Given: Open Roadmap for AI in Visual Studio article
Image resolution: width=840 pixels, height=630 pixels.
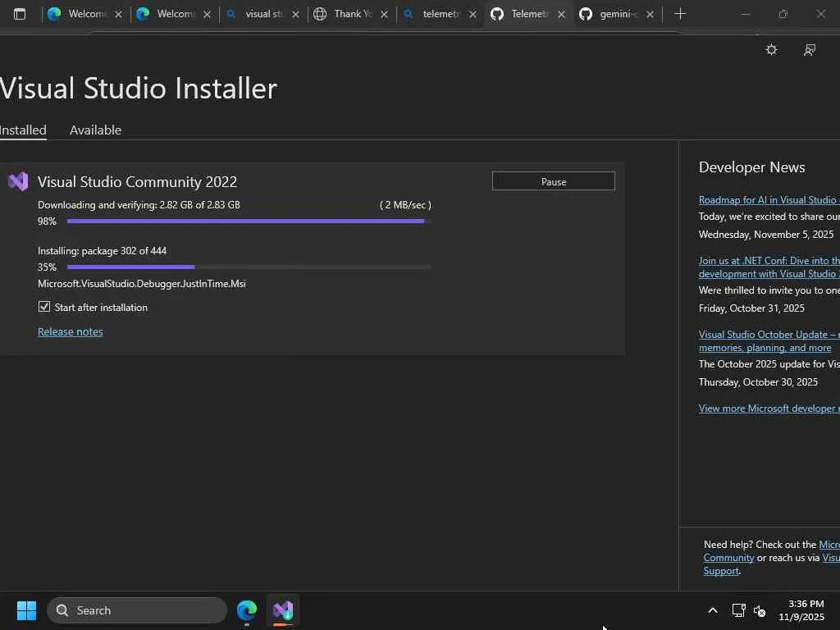Looking at the screenshot, I should click(768, 200).
